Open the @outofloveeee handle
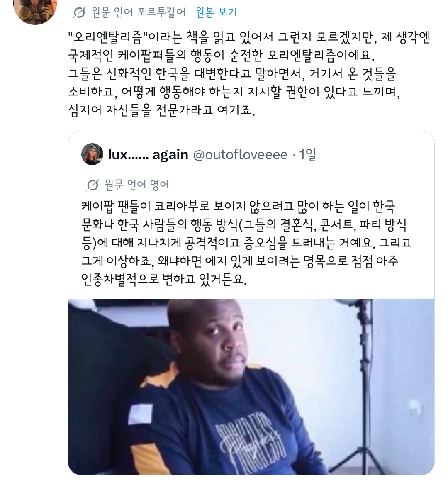Viewport: 448px width, 485px height. coord(240,154)
